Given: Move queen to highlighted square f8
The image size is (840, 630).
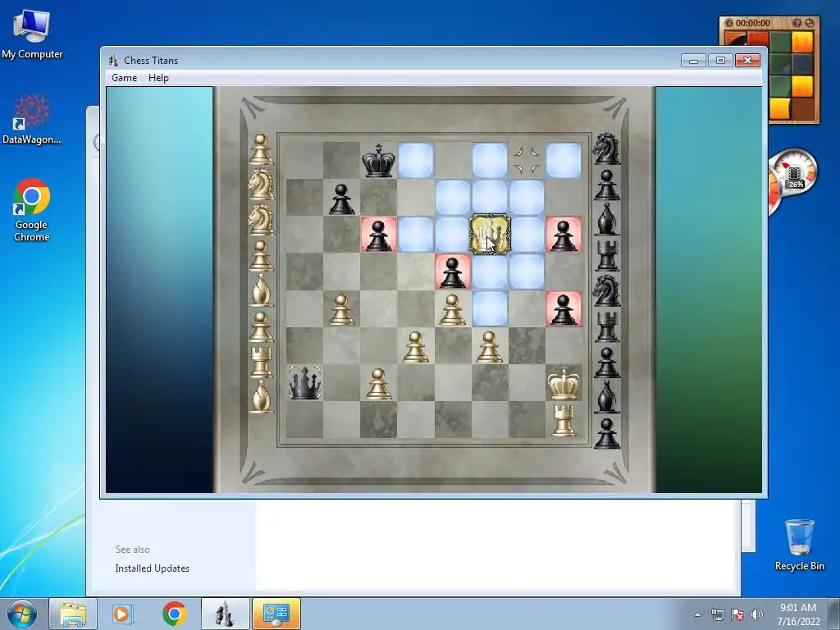Looking at the screenshot, I should [490, 160].
